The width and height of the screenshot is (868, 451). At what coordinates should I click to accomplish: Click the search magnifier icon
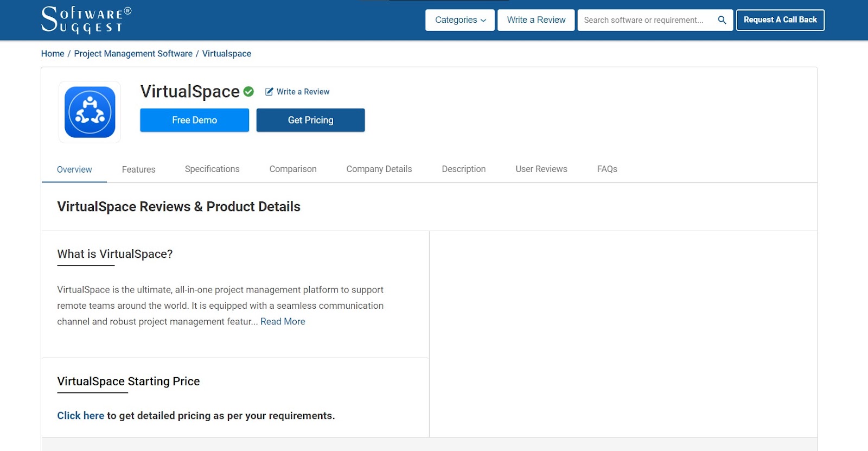[x=722, y=20]
